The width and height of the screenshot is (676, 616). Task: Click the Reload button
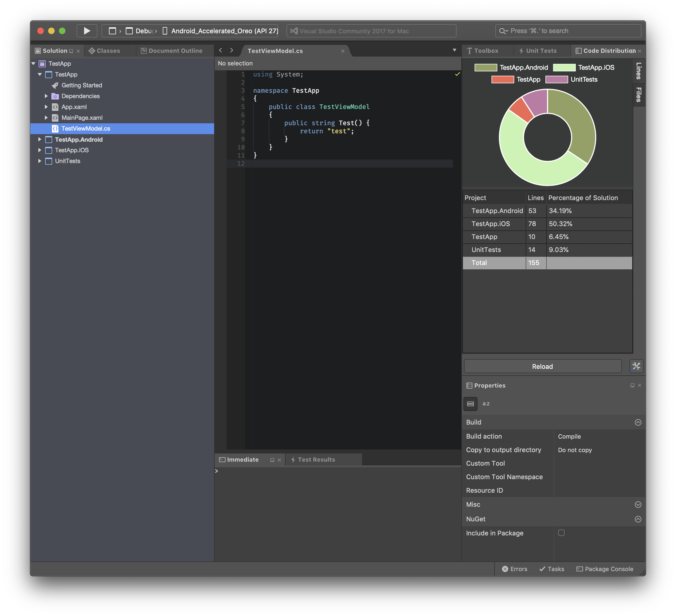[542, 366]
